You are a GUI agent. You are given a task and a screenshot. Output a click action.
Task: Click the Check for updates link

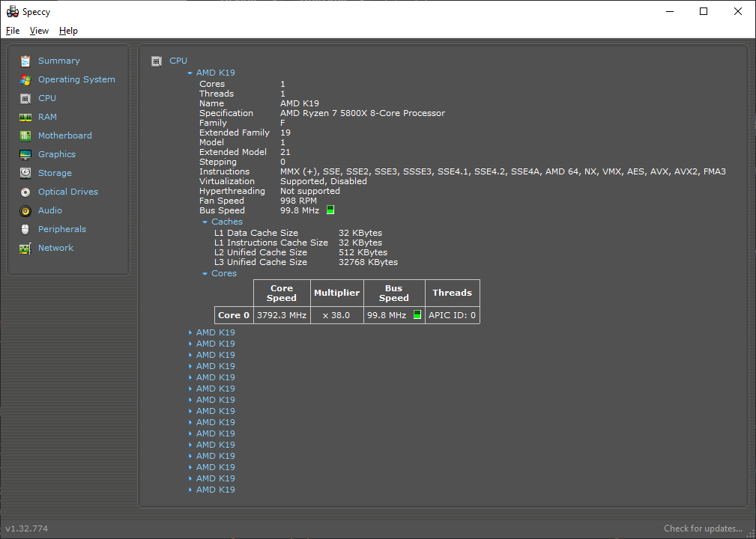[x=703, y=529]
